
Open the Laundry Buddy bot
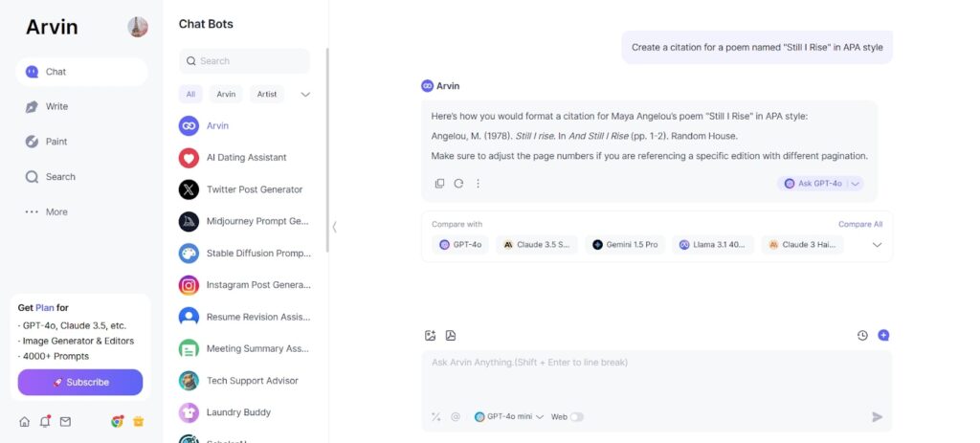244,412
